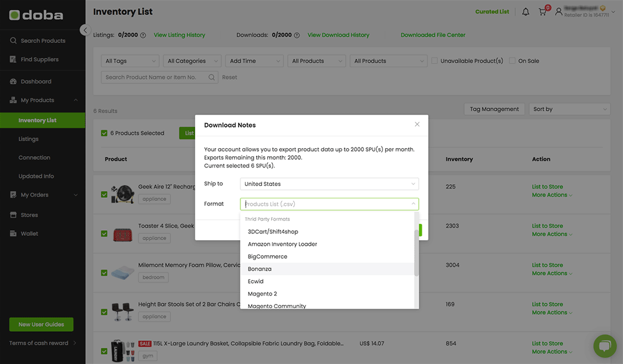The width and height of the screenshot is (623, 364).
Task: Click the Dashboard sidebar icon
Action: (x=13, y=82)
